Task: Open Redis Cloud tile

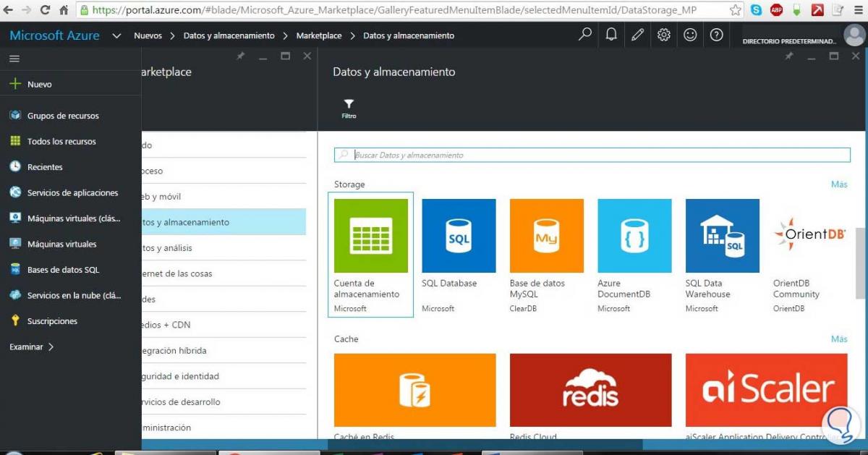Action: (590, 396)
